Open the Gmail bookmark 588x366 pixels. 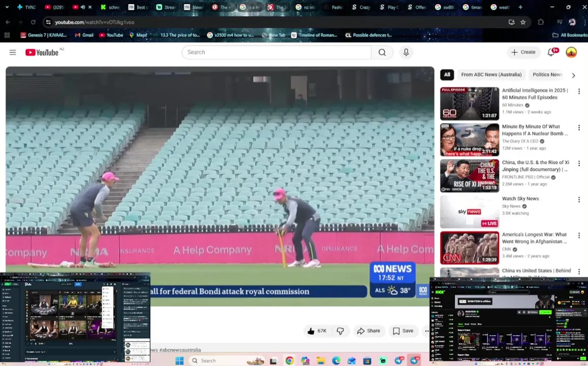pos(84,35)
